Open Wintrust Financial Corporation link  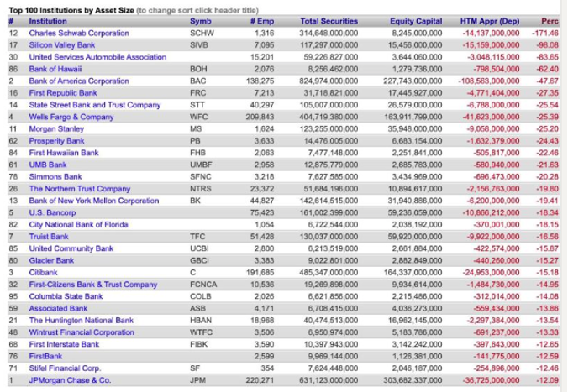[x=82, y=332]
